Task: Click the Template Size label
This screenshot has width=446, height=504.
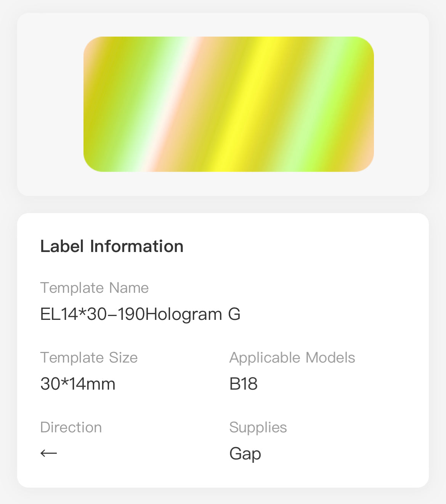Action: tap(89, 358)
